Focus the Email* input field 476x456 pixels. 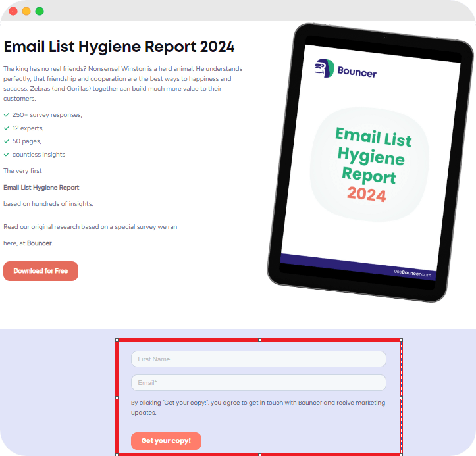coord(259,382)
